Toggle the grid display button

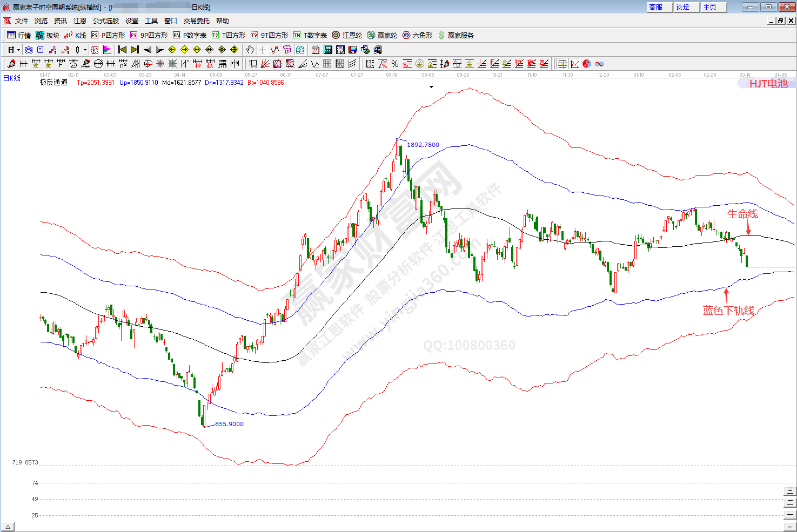[562, 64]
